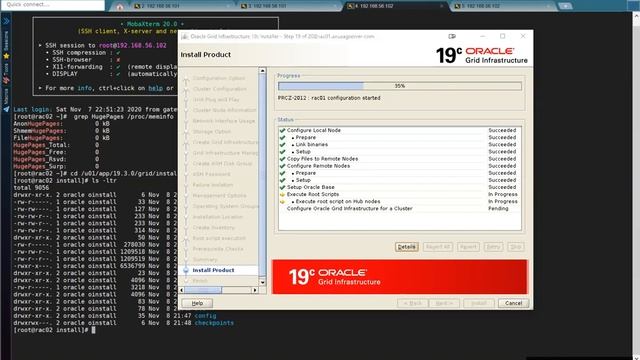640x360 pixels.
Task: Click terminal icon on tab 4 192.168.56.102
Action: [x=350, y=6]
